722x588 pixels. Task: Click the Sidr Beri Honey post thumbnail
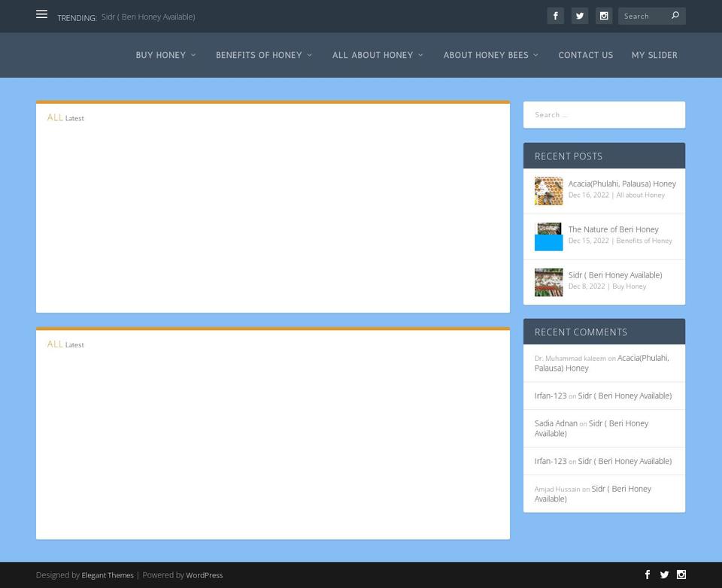click(548, 282)
